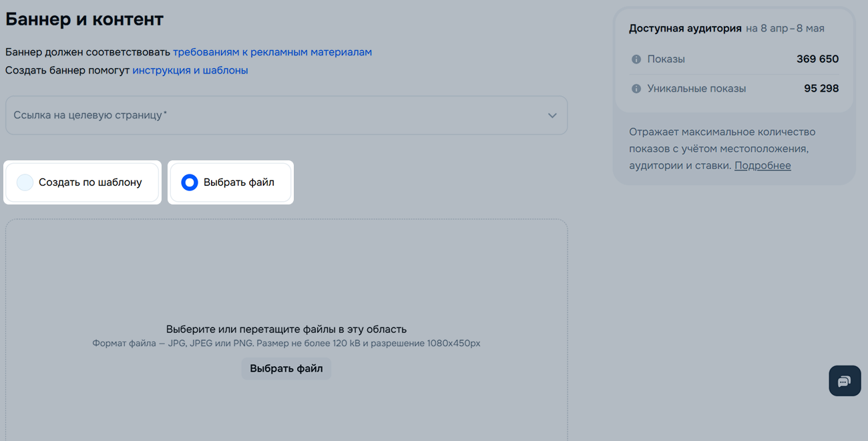Viewport: 868px width, 441px height.
Task: Click the Баннер и контент heading
Action: 84,19
